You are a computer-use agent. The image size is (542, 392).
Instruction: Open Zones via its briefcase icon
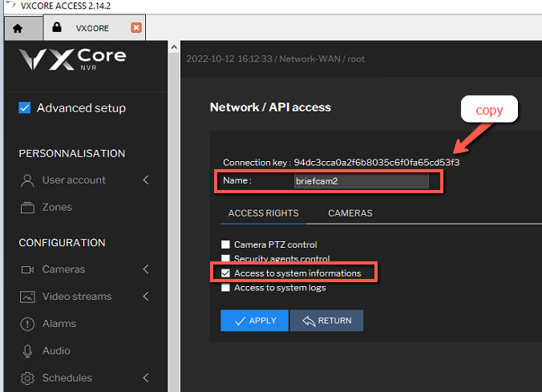27,208
